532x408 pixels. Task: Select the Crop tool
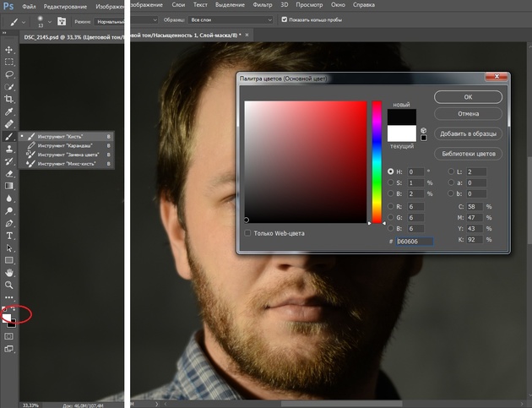[x=10, y=99]
